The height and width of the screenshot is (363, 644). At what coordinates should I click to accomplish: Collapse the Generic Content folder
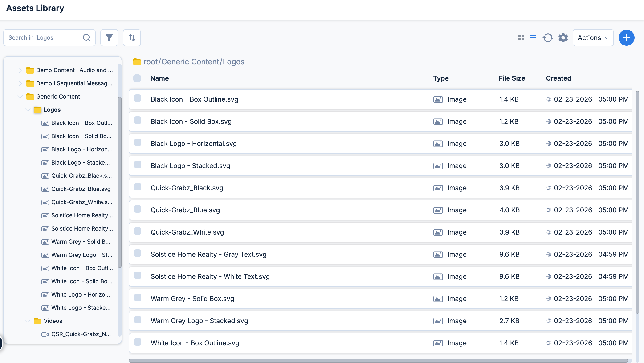coord(20,97)
